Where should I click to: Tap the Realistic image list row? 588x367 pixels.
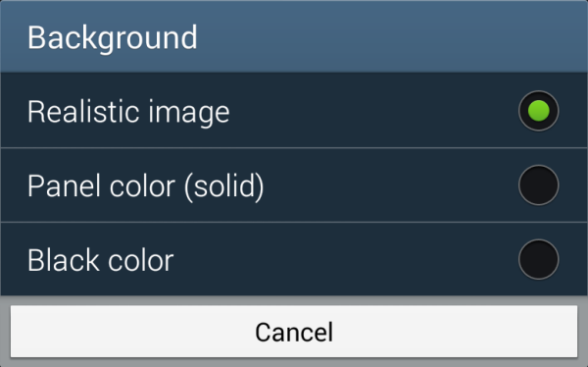point(294,111)
